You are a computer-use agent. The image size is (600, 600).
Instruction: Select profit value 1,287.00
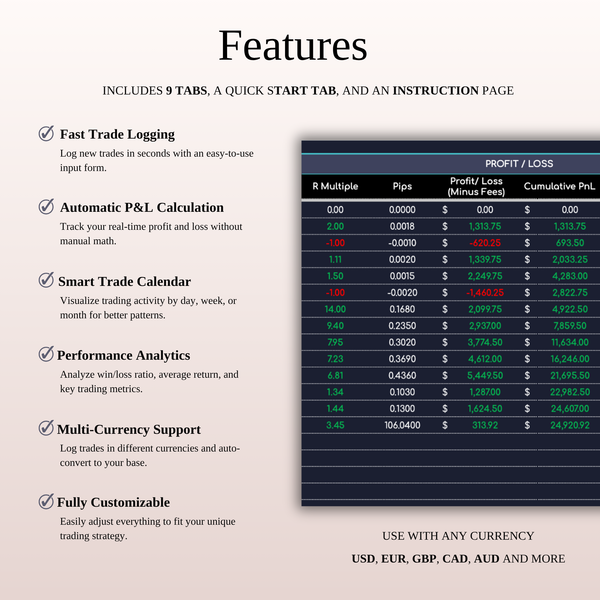[485, 392]
